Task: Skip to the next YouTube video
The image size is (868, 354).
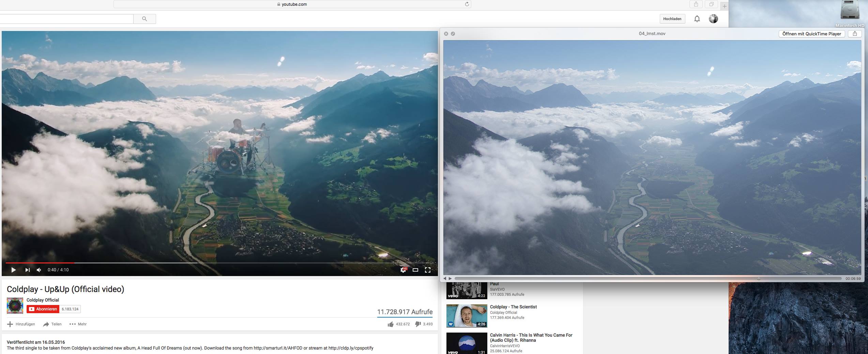Action: point(27,270)
